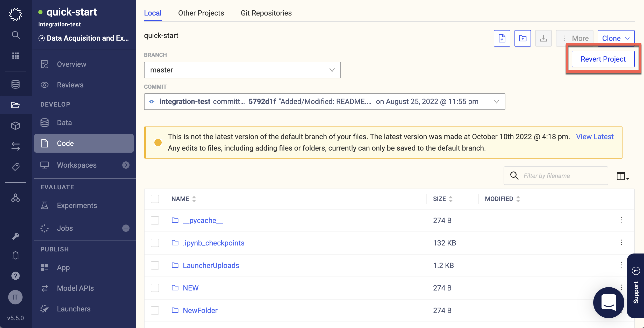Toggle the select-all files checkbox

point(155,199)
